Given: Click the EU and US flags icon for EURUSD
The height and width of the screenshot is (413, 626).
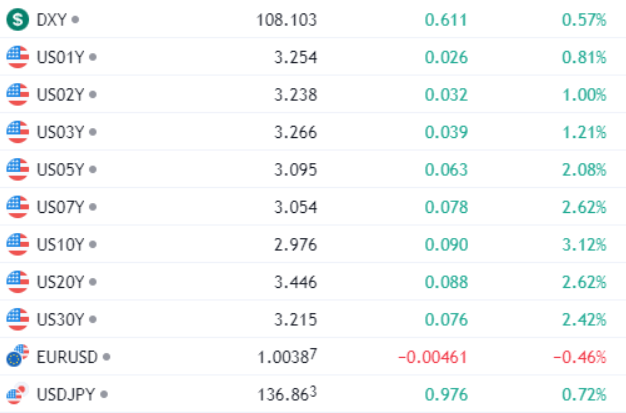Looking at the screenshot, I should 18,356.
